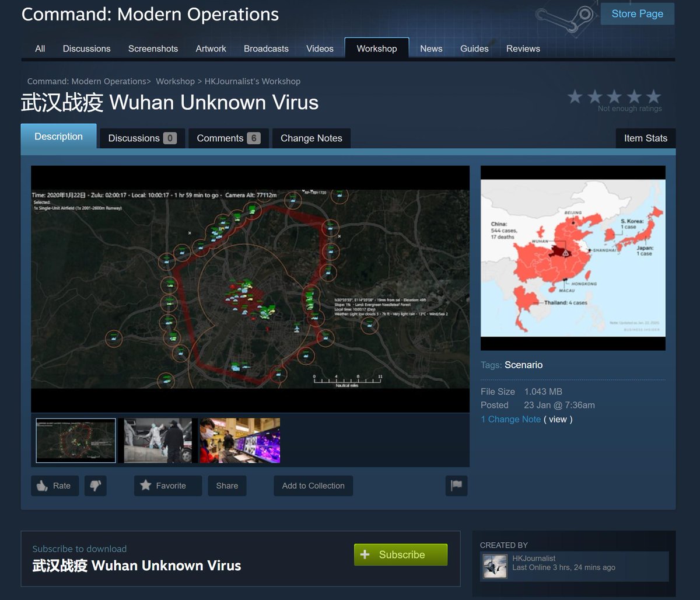Open the Guides tab
This screenshot has width=700, height=600.
pyautogui.click(x=474, y=48)
